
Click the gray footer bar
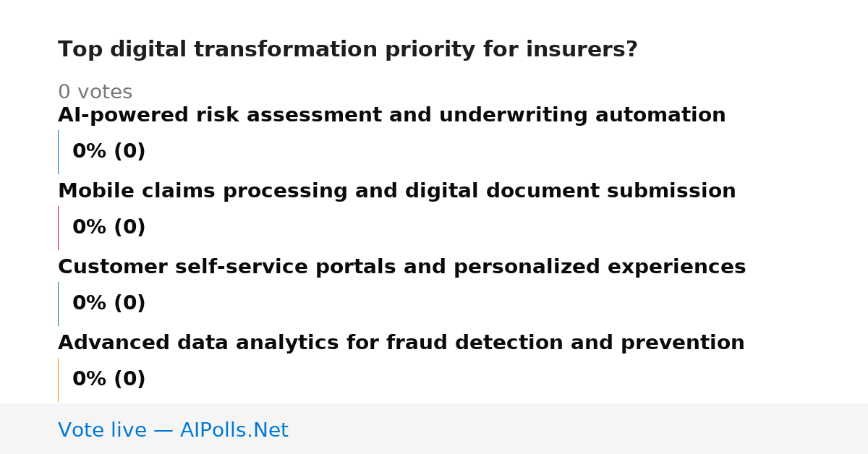pos(434,429)
